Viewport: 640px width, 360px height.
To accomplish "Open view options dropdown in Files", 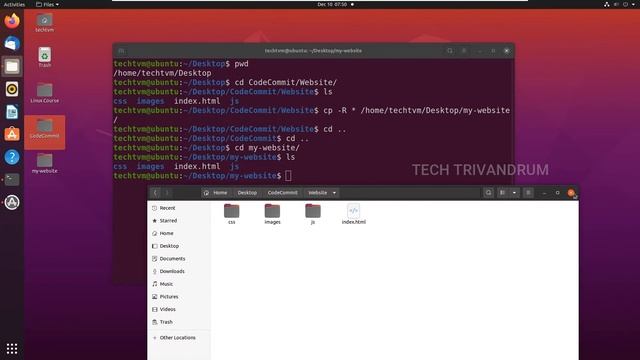I will pyautogui.click(x=514, y=193).
